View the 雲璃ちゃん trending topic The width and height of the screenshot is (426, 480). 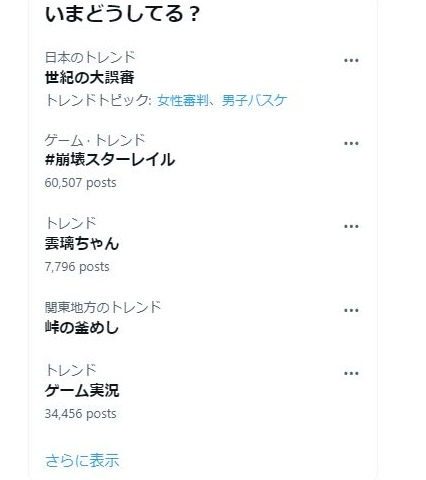tap(82, 243)
